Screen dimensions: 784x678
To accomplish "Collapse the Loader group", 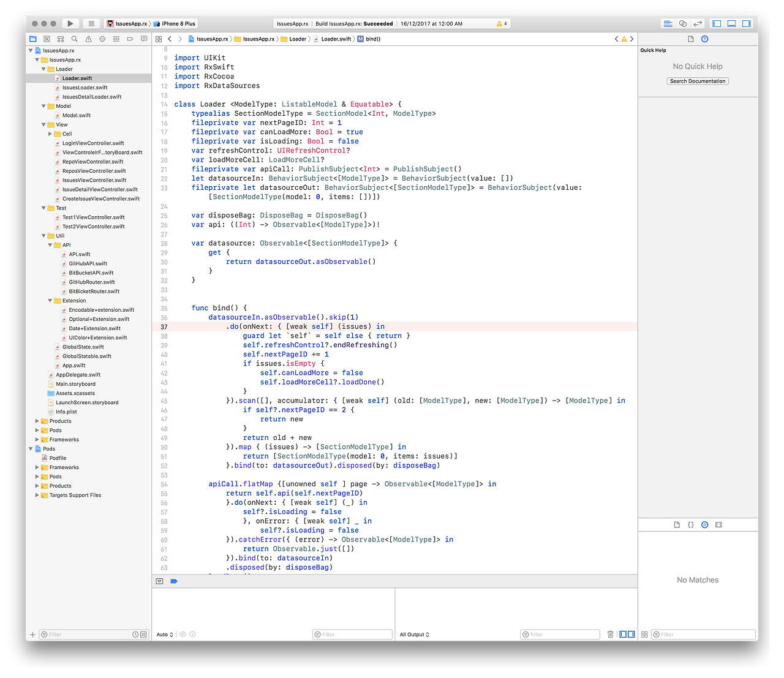I will [x=43, y=69].
